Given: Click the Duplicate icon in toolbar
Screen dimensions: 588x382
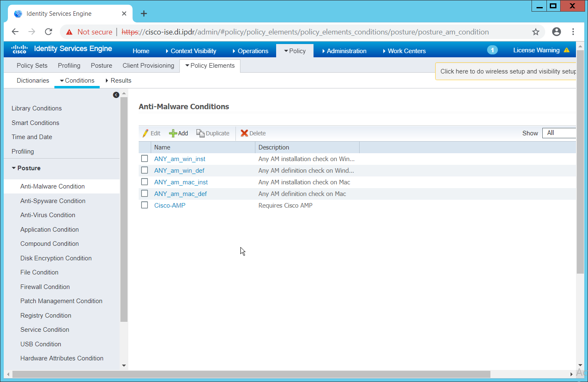Looking at the screenshot, I should coord(200,133).
